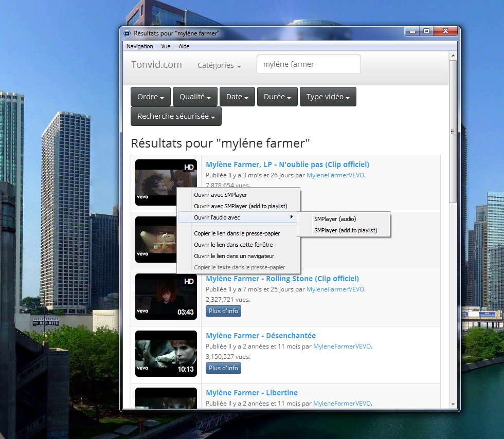Open the Navigation menu
The width and height of the screenshot is (504, 439).
pyautogui.click(x=139, y=46)
